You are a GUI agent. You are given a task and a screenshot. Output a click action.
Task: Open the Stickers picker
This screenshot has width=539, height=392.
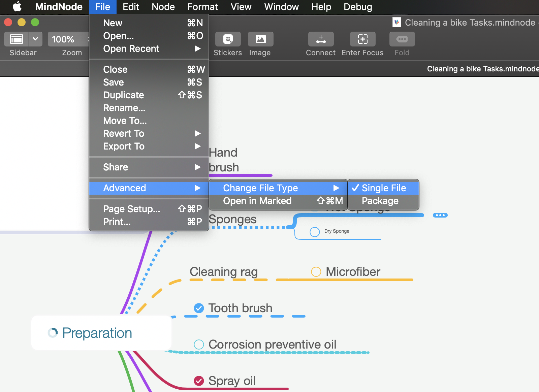coord(228,39)
